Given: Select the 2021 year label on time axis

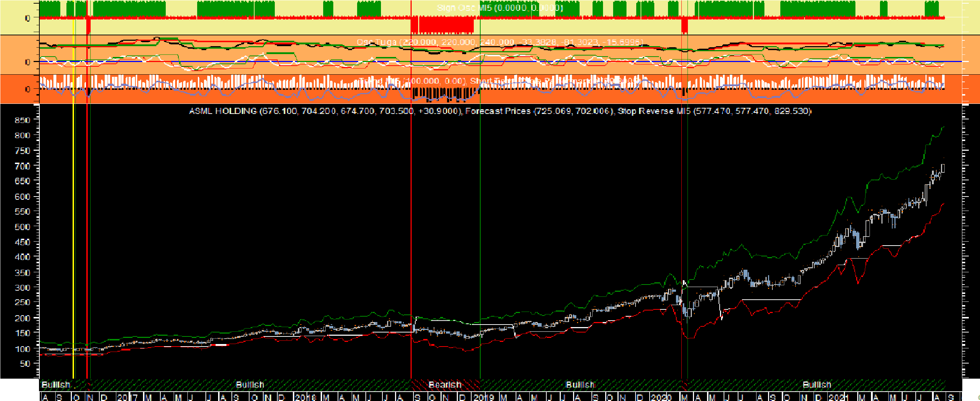Looking at the screenshot, I should tap(838, 397).
